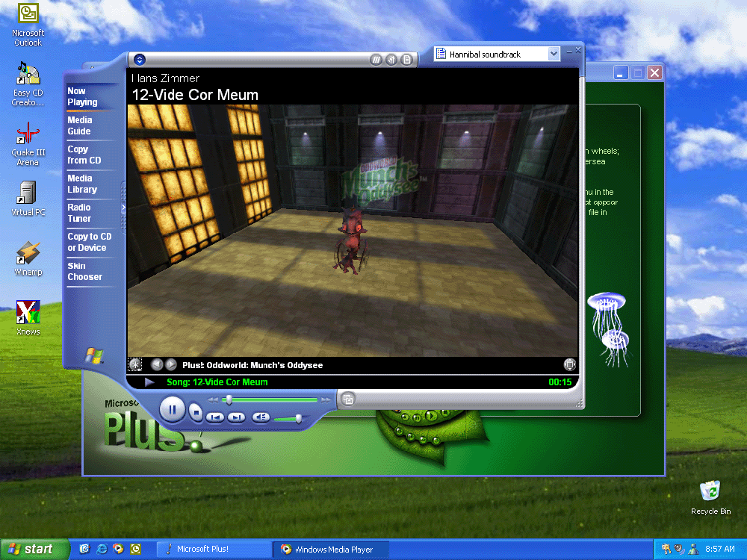The image size is (747, 560).
Task: Open the Media Guide tab
Action: (x=80, y=125)
